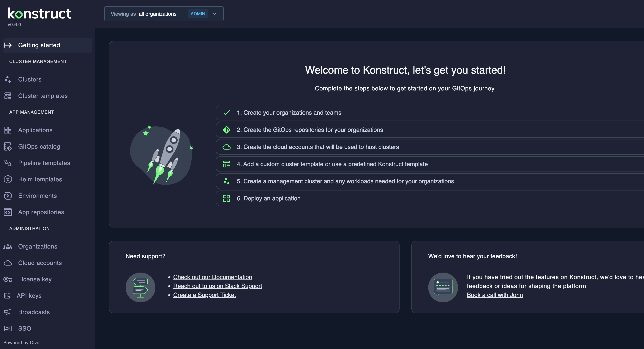This screenshot has width=644, height=349.
Task: Click Create a Support Ticket link
Action: [x=204, y=295]
